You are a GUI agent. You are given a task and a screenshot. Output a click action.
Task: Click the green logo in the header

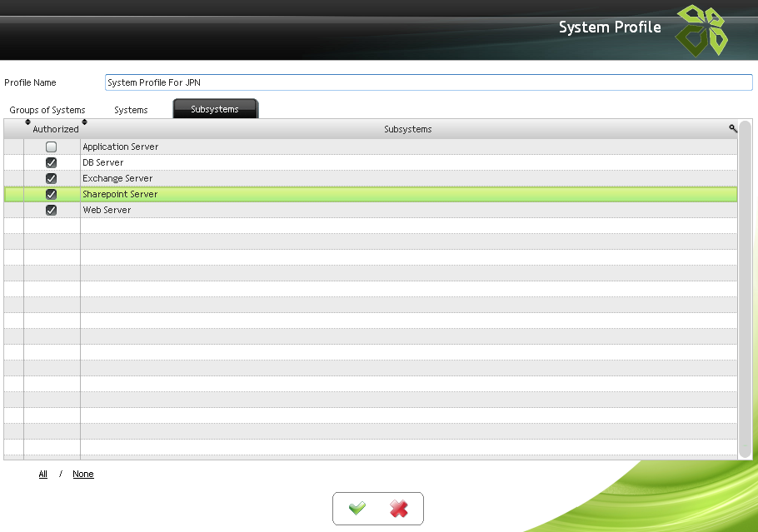(x=701, y=30)
